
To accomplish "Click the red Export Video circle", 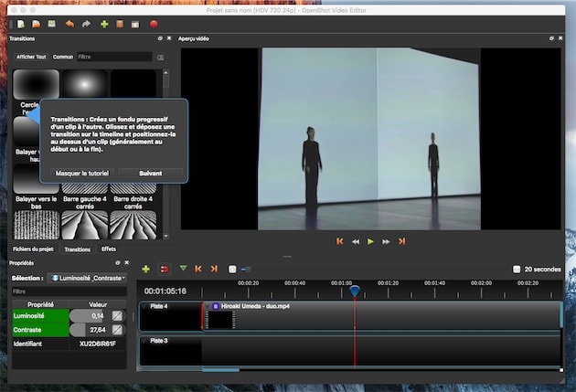I will coord(154,25).
